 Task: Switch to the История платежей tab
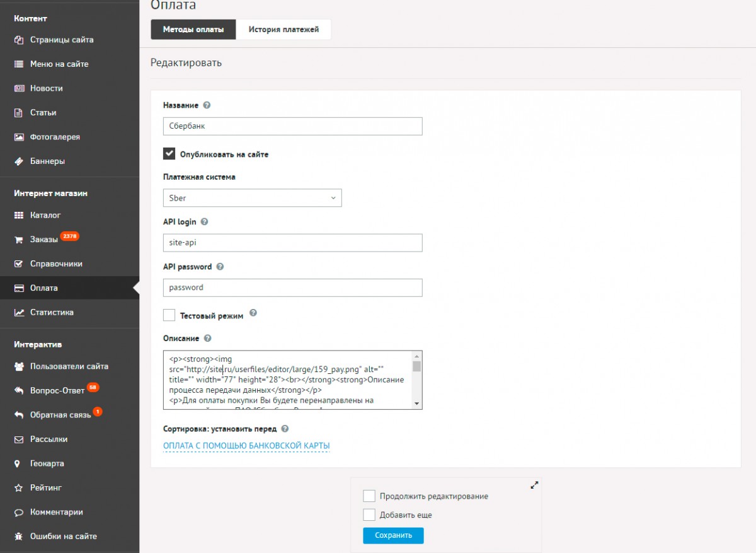[283, 30]
